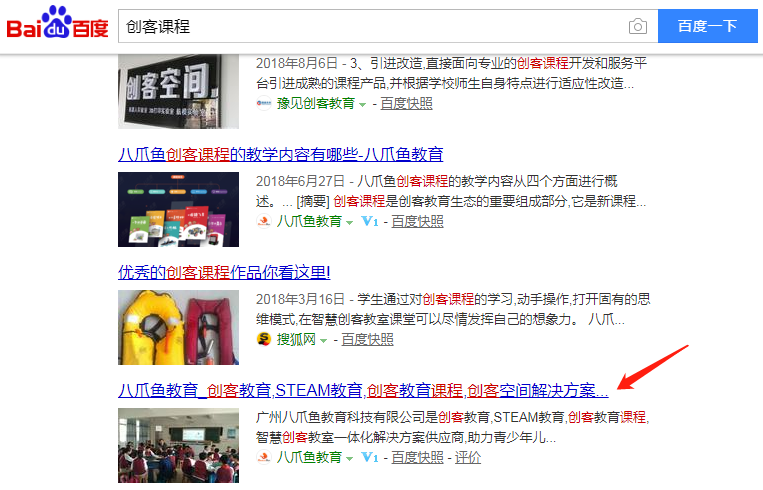Open result 八爪鱼创客课程的教学内容有哪些
Image resolution: width=763 pixels, height=490 pixels.
click(x=281, y=154)
